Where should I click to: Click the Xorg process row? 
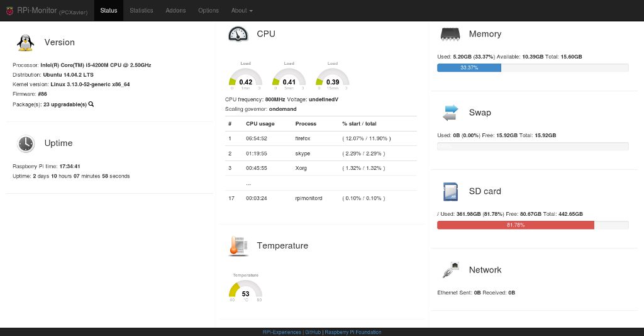[x=321, y=169]
